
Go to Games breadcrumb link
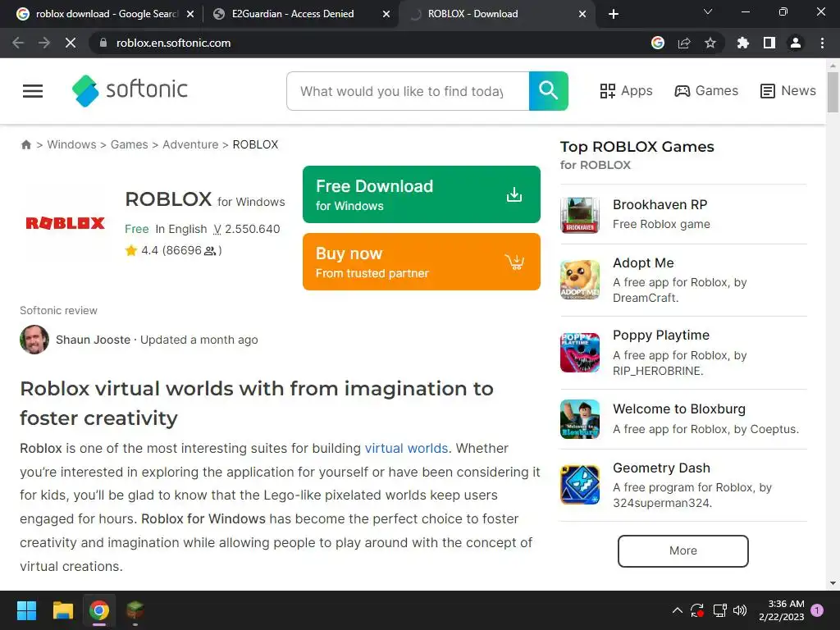point(129,144)
